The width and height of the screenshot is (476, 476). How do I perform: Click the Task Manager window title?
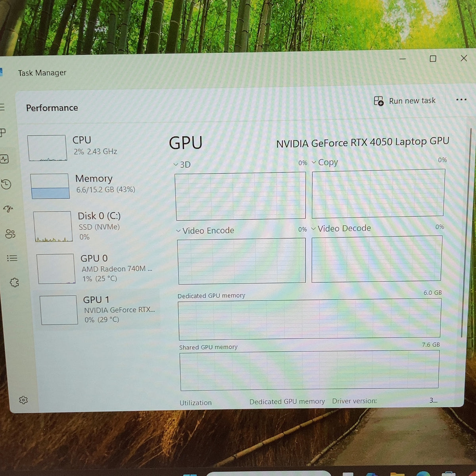point(42,73)
